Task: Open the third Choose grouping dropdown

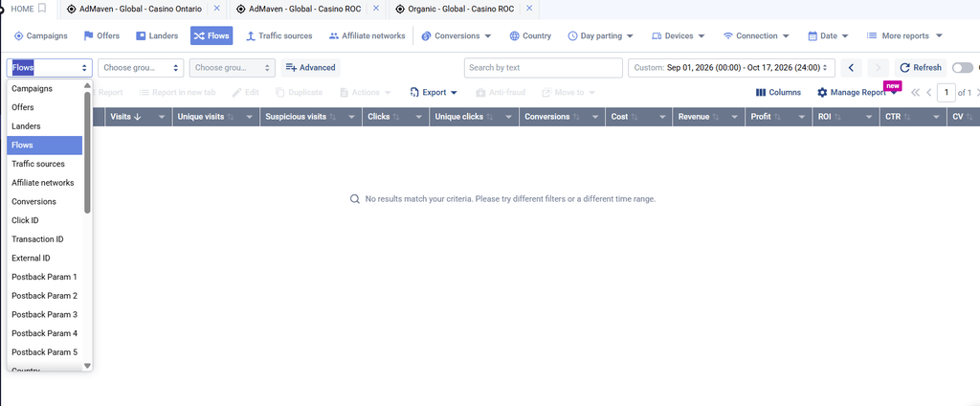Action: (232, 68)
